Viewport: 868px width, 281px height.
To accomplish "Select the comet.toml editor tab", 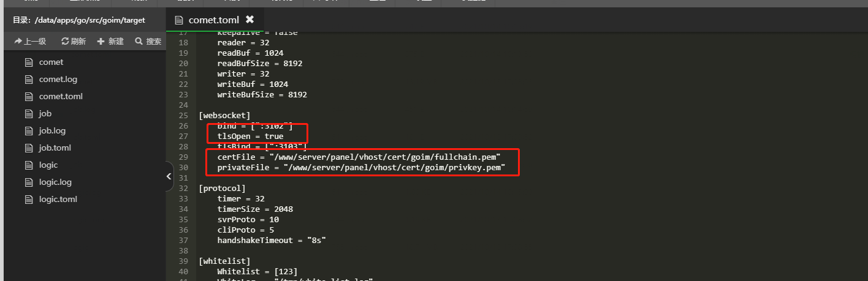I will click(x=213, y=20).
